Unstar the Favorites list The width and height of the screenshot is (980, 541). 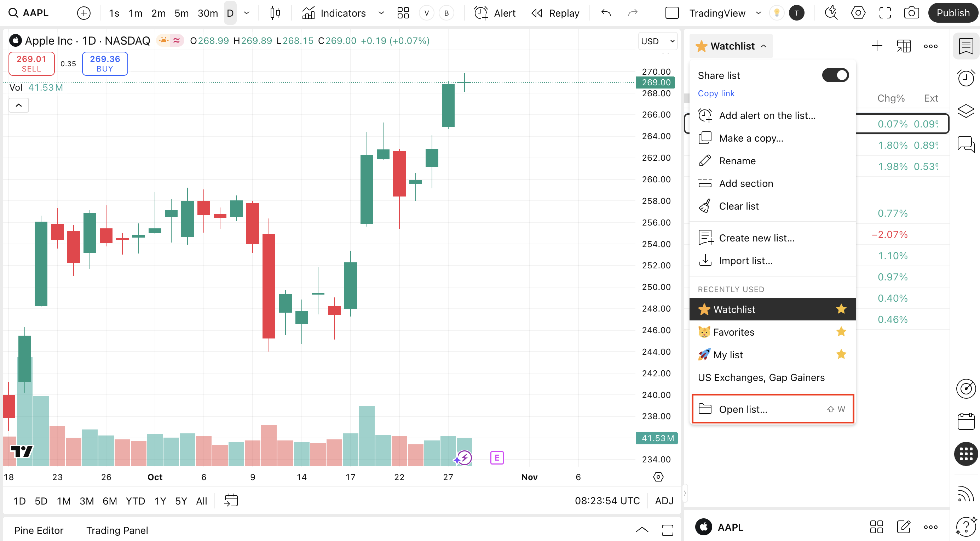[841, 332]
